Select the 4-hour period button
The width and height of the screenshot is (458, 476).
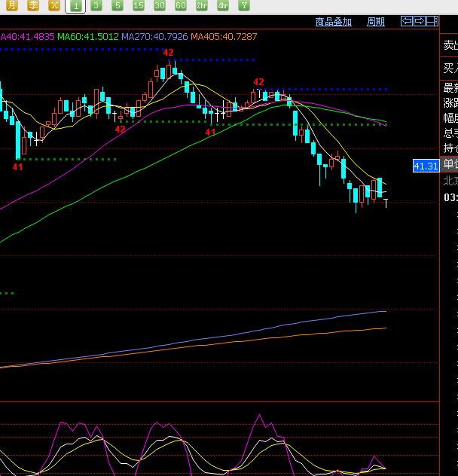pos(222,6)
